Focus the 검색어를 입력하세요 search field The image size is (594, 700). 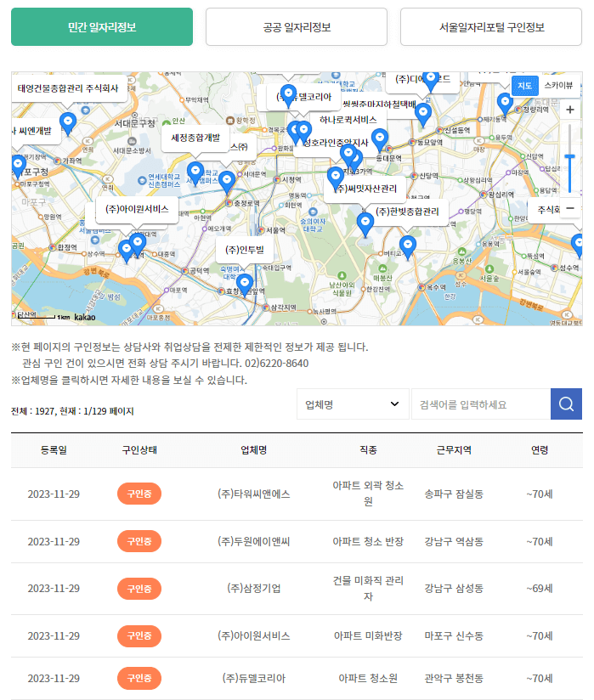pyautogui.click(x=481, y=404)
